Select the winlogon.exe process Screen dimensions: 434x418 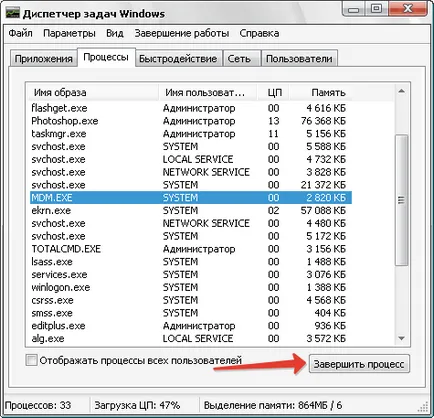pyautogui.click(x=191, y=287)
